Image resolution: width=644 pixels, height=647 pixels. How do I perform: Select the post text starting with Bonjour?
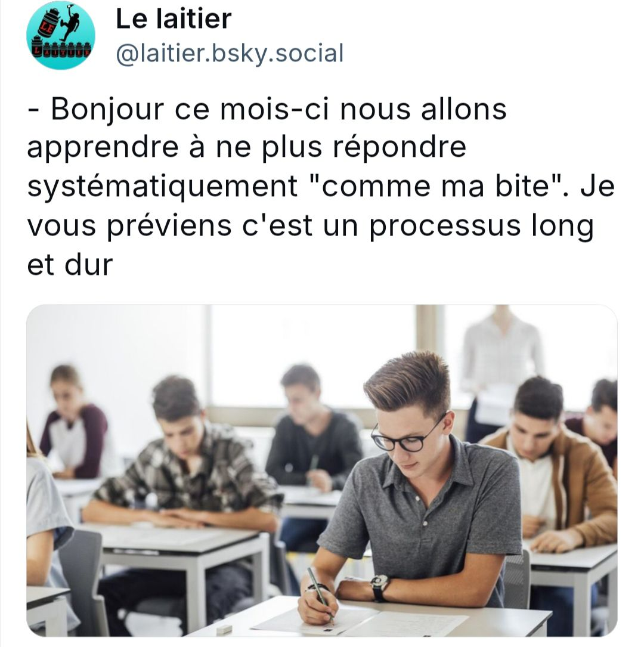click(x=321, y=186)
